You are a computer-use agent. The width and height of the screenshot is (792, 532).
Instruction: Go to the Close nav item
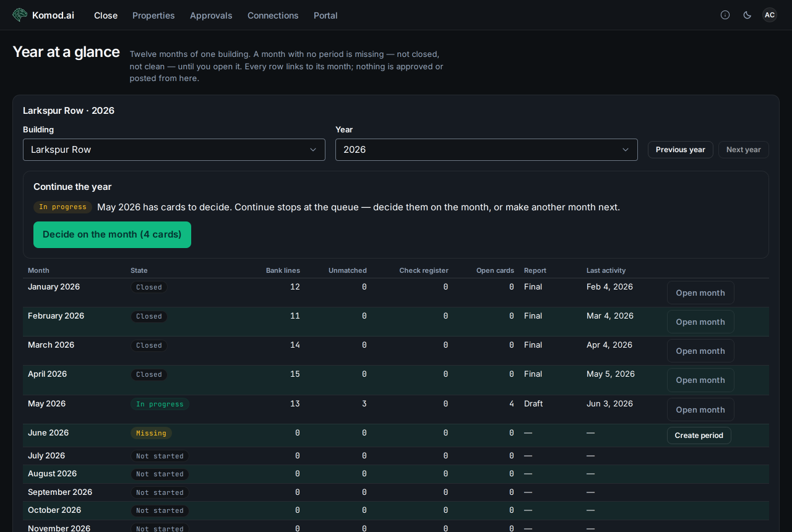tap(106, 15)
